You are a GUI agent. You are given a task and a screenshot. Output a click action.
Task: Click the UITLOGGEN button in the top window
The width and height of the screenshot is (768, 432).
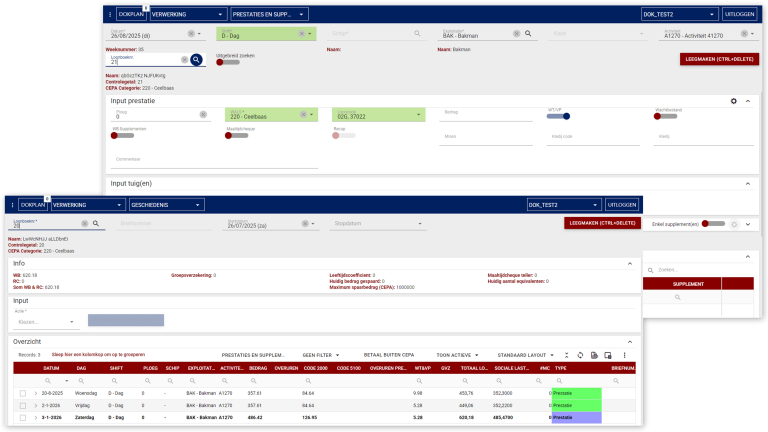coord(739,14)
